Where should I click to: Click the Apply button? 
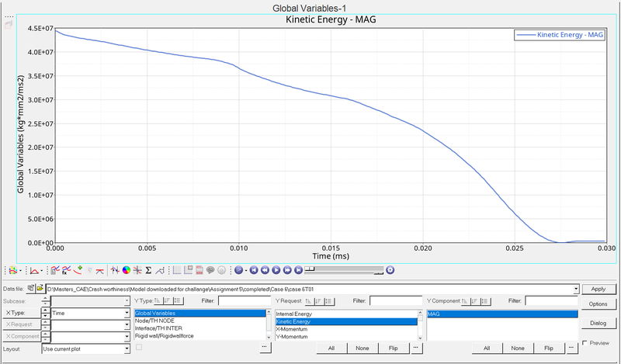(598, 289)
